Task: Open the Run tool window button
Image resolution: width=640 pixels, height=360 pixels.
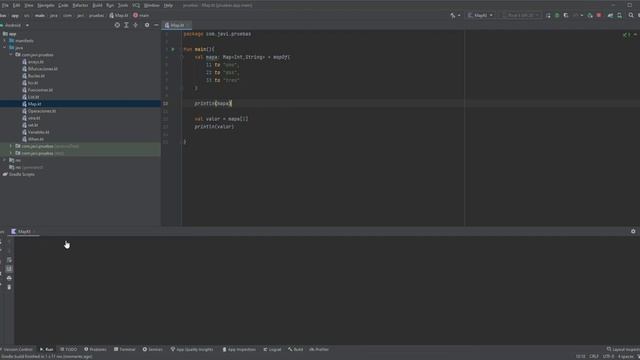Action: click(x=47, y=349)
